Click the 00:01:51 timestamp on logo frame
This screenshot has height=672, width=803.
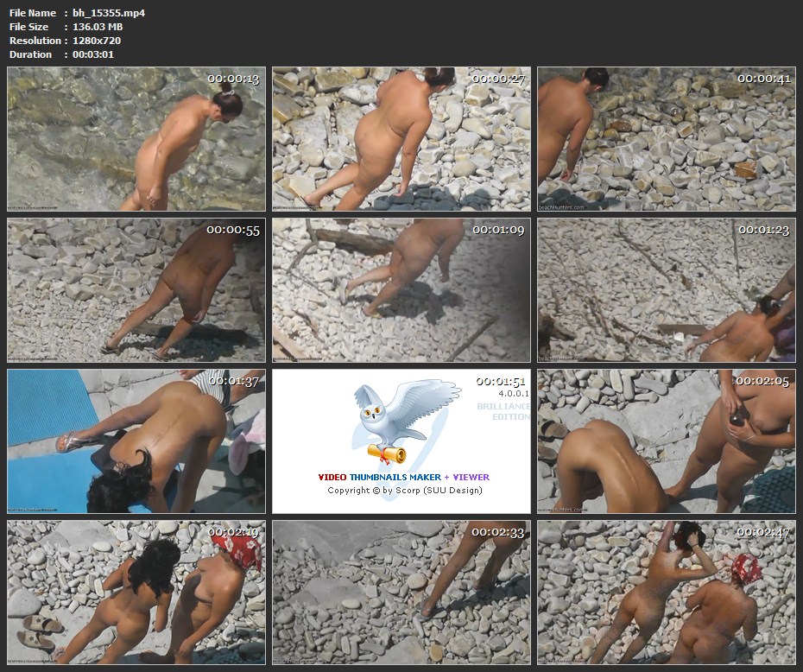(499, 382)
